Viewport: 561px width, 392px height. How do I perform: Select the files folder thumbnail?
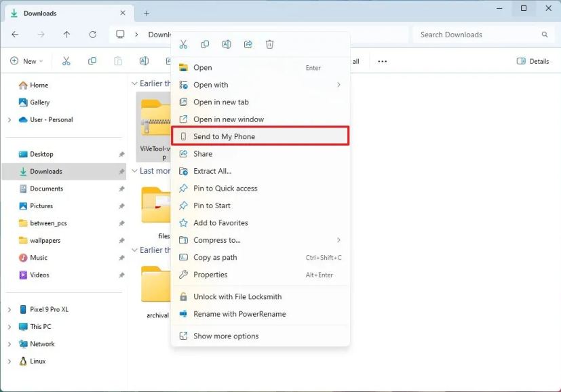point(156,205)
